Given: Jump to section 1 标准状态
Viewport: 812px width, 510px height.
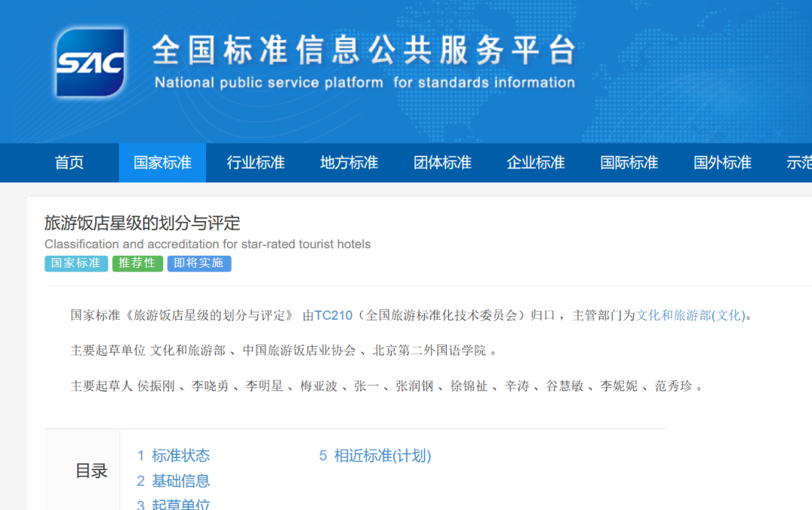Looking at the screenshot, I should pyautogui.click(x=173, y=455).
